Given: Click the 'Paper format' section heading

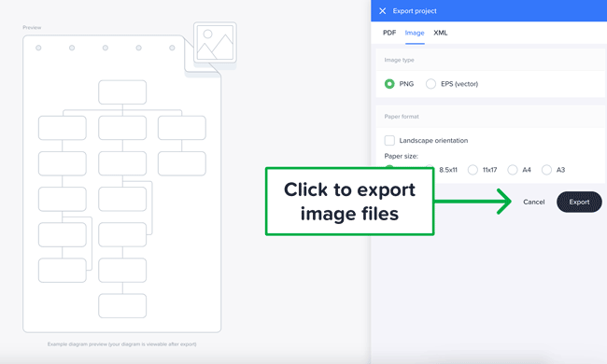Looking at the screenshot, I should (402, 117).
